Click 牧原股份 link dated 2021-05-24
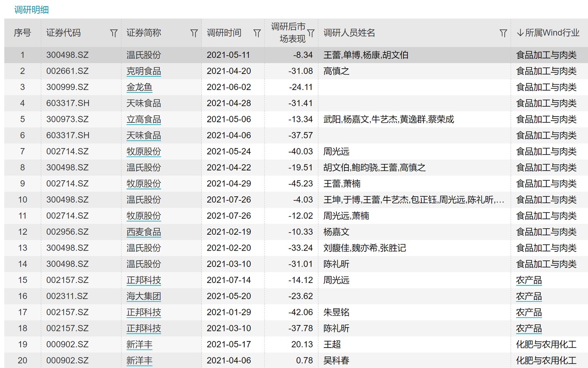Viewport: 588px width, 368px height. (143, 151)
